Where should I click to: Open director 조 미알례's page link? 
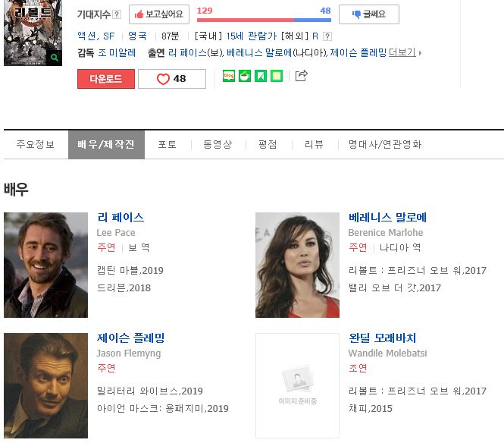(x=117, y=52)
